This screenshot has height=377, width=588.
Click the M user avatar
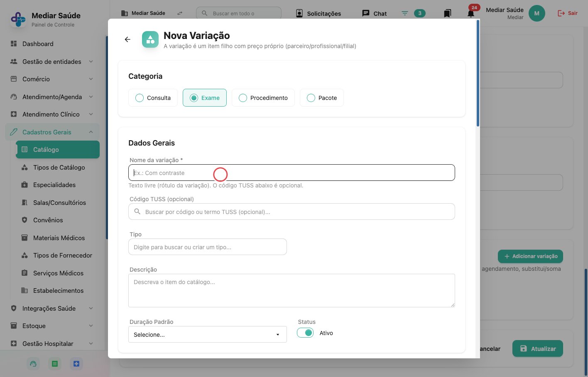click(x=537, y=13)
